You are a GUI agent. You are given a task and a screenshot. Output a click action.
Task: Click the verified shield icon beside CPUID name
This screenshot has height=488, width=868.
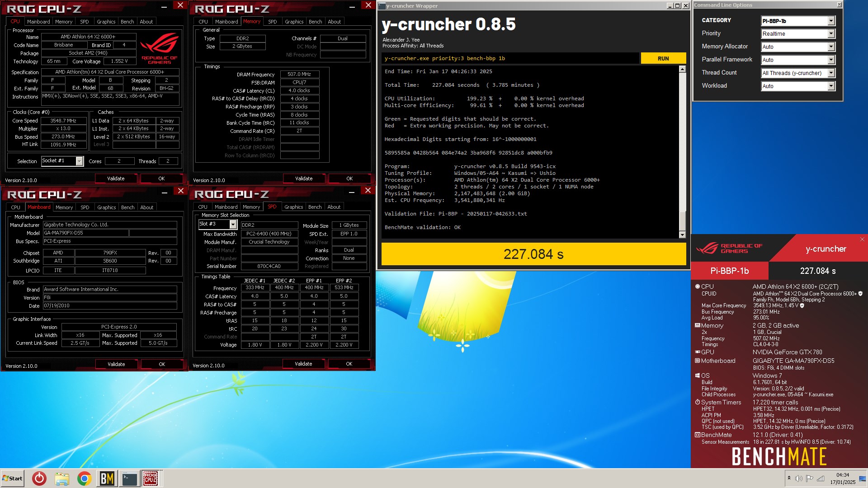[860, 294]
